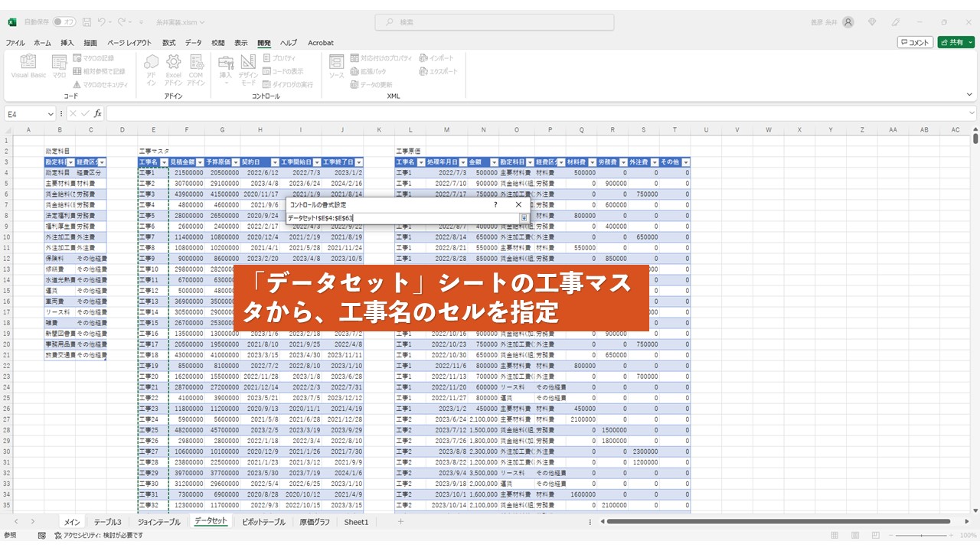Switch to the 表示 ribbon tab
980x551 pixels.
click(x=241, y=43)
